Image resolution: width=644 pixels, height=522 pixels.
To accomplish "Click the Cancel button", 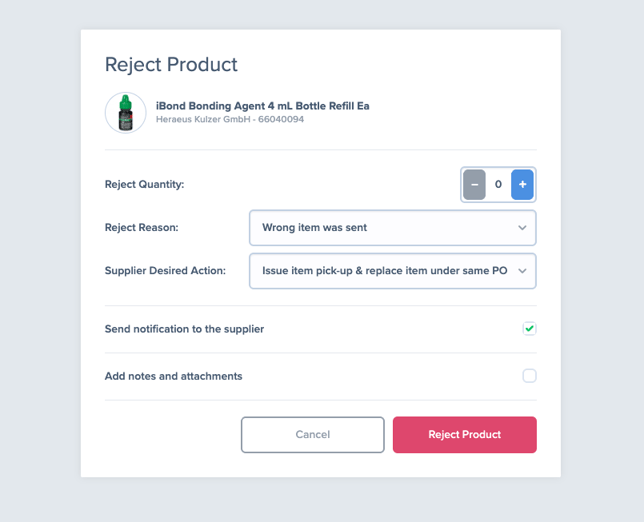I will [313, 435].
